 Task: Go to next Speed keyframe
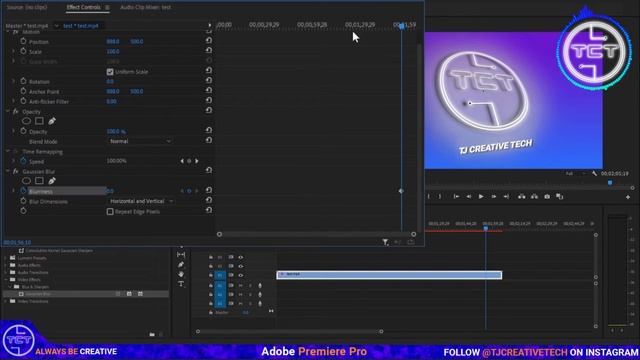coord(196,161)
